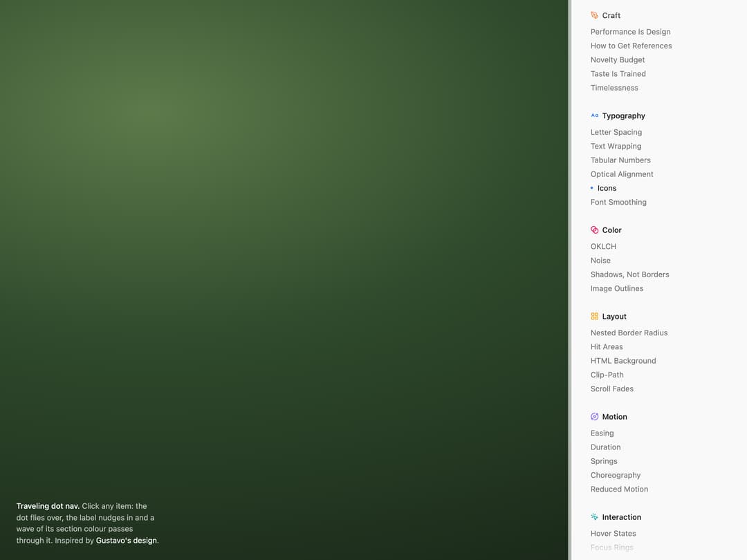The image size is (747, 560).
Task: Click the Craft section pen icon
Action: [595, 15]
